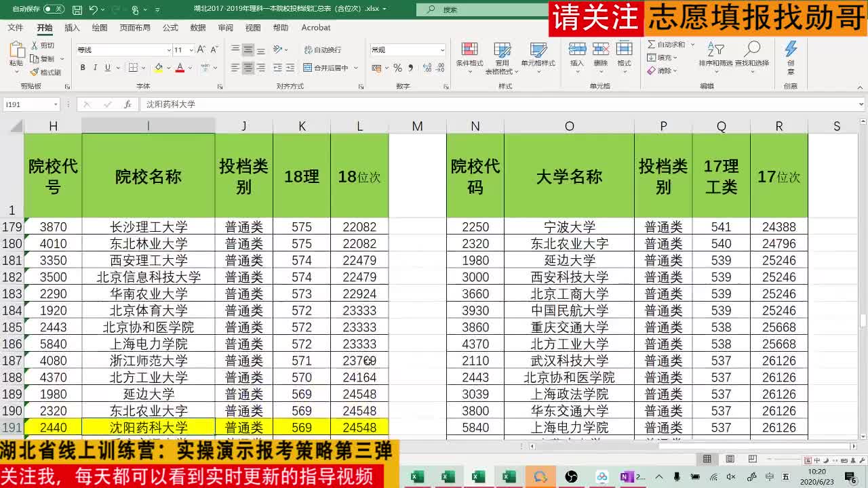This screenshot has width=868, height=488.
Task: Open Cell Styles (单元格样式)
Action: coord(538,56)
